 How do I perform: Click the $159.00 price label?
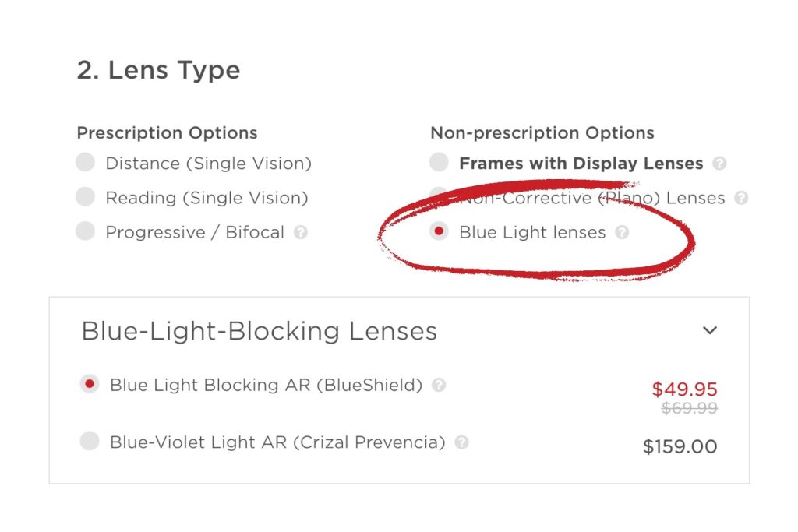[682, 446]
